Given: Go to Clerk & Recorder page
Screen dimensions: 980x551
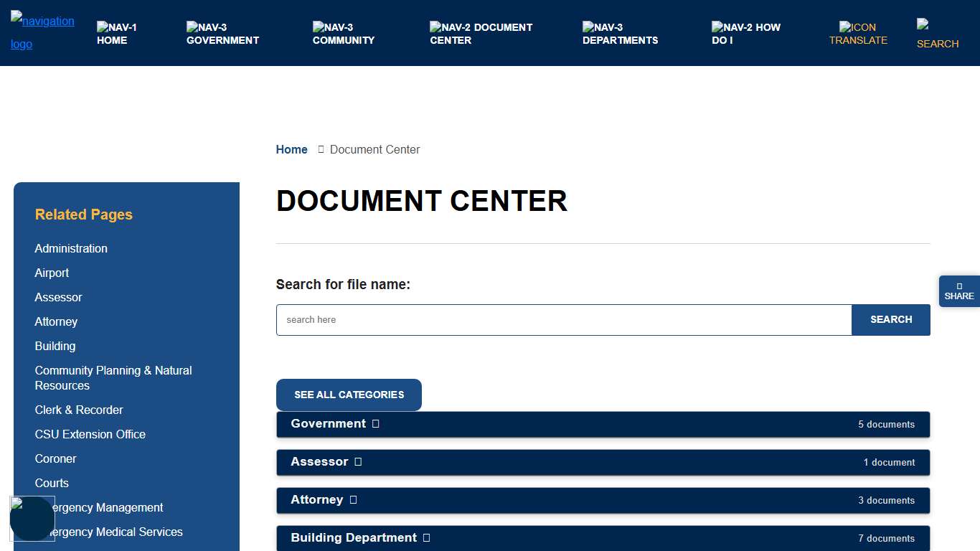Looking at the screenshot, I should [79, 410].
